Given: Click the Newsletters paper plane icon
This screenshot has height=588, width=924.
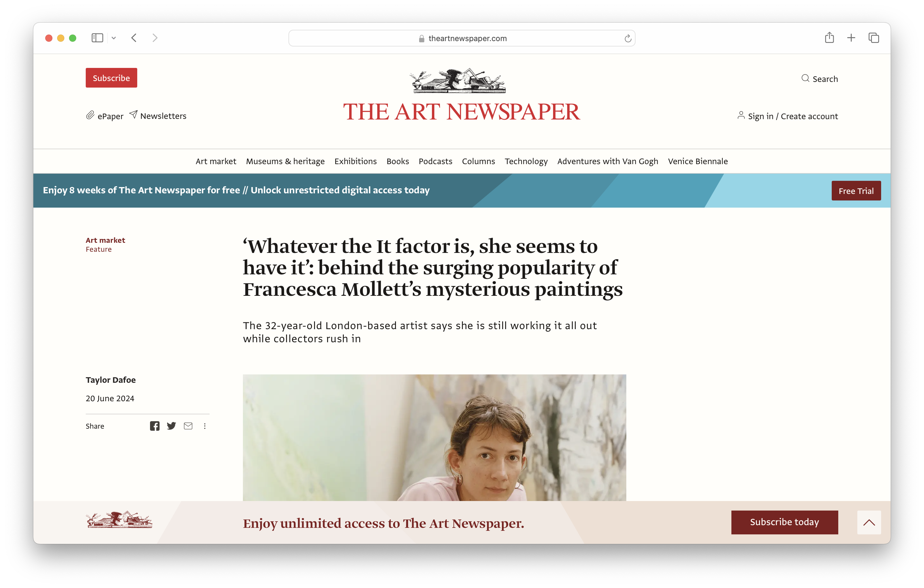Looking at the screenshot, I should click(x=133, y=114).
